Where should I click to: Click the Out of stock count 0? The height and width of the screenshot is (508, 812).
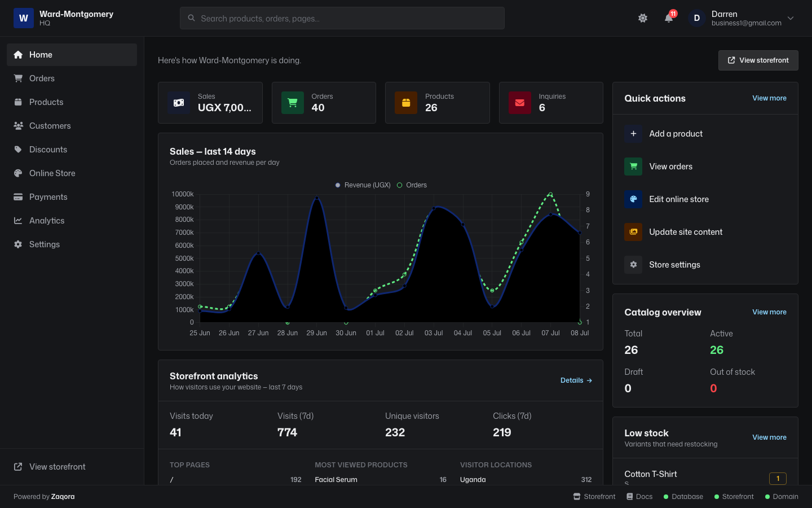click(713, 388)
